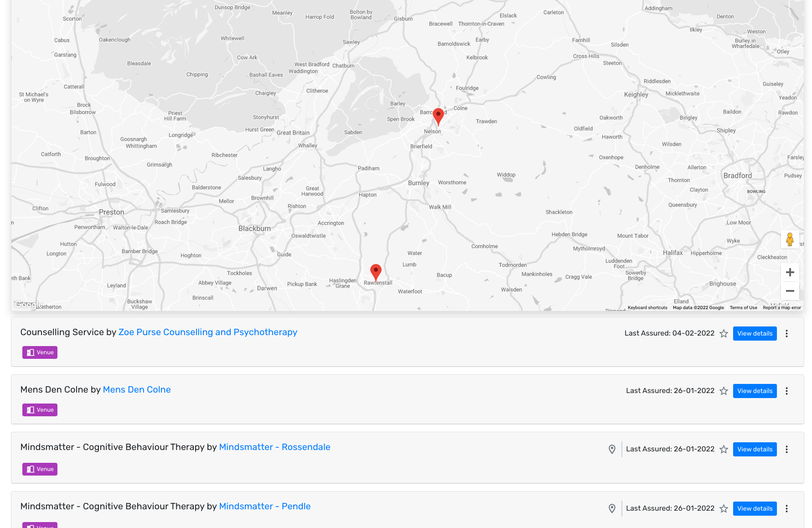This screenshot has height=528, width=812.
Task: View details of Mindsmatter Pendle
Action: (x=755, y=508)
